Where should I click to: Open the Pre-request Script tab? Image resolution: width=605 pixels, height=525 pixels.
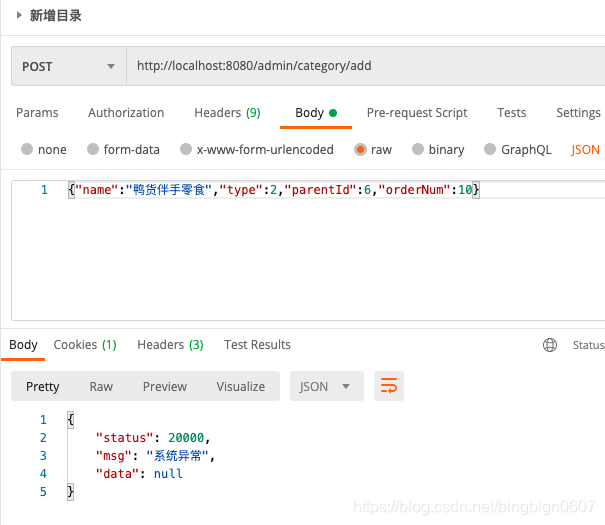click(417, 113)
